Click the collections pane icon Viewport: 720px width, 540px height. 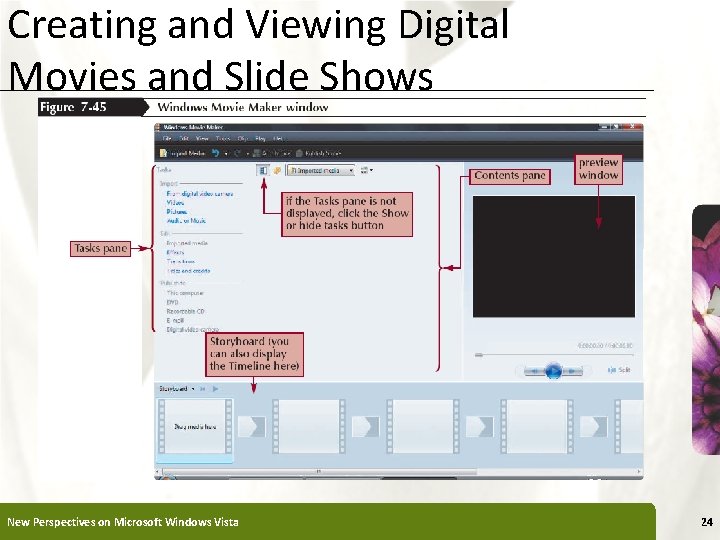(x=277, y=170)
